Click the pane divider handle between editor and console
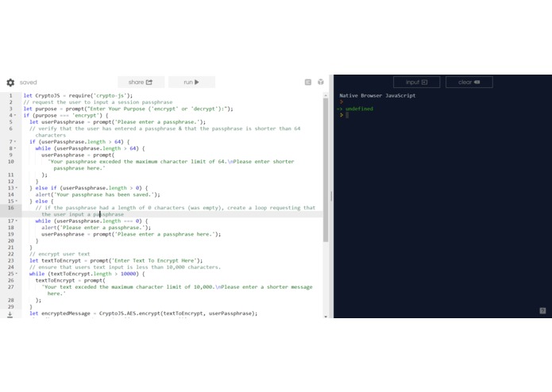552x392 pixels. pos(331,196)
